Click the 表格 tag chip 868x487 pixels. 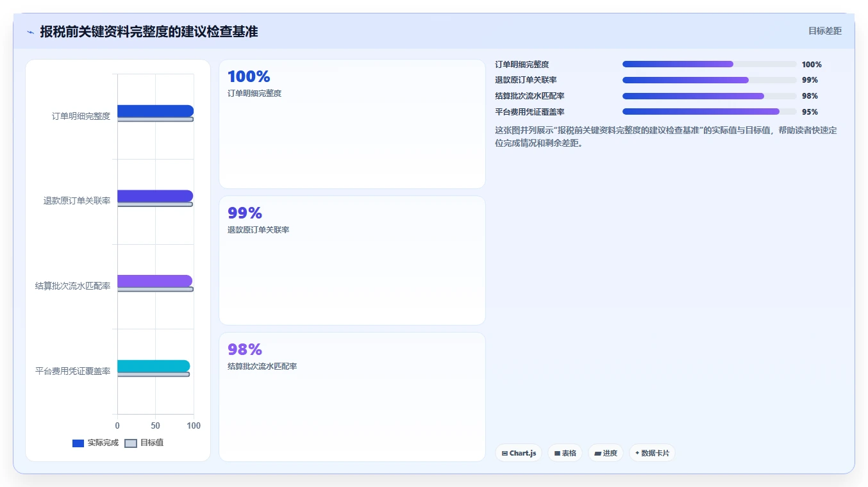565,453
